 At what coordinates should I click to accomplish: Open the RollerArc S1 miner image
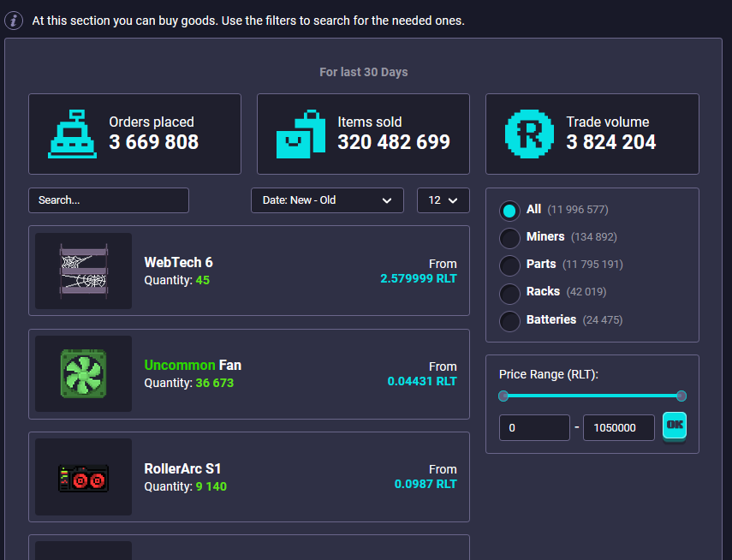pyautogui.click(x=84, y=477)
